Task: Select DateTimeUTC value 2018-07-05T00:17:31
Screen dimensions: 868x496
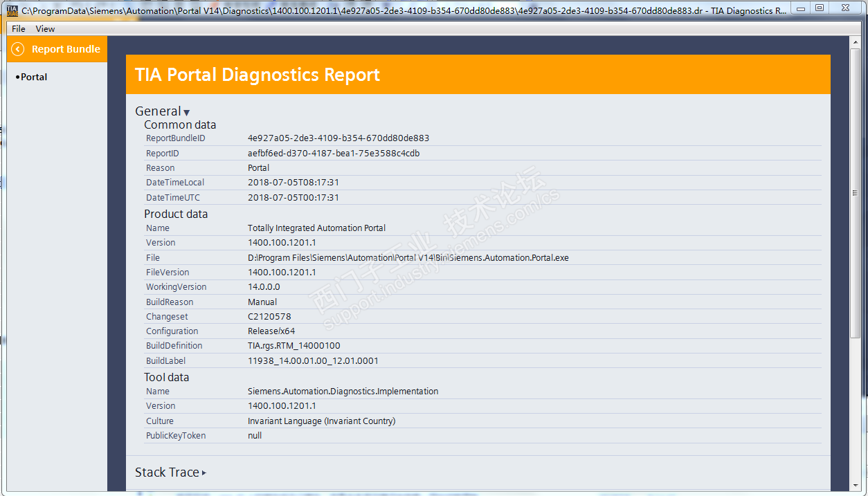Action: point(293,198)
